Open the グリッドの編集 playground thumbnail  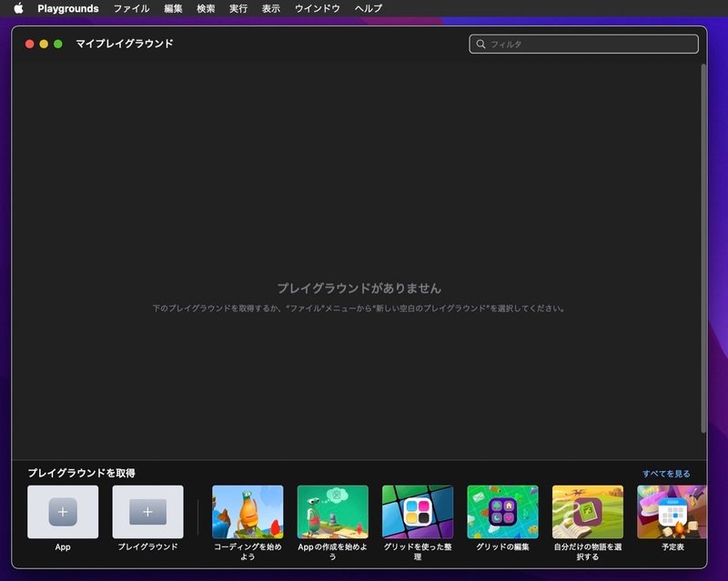tap(502, 512)
